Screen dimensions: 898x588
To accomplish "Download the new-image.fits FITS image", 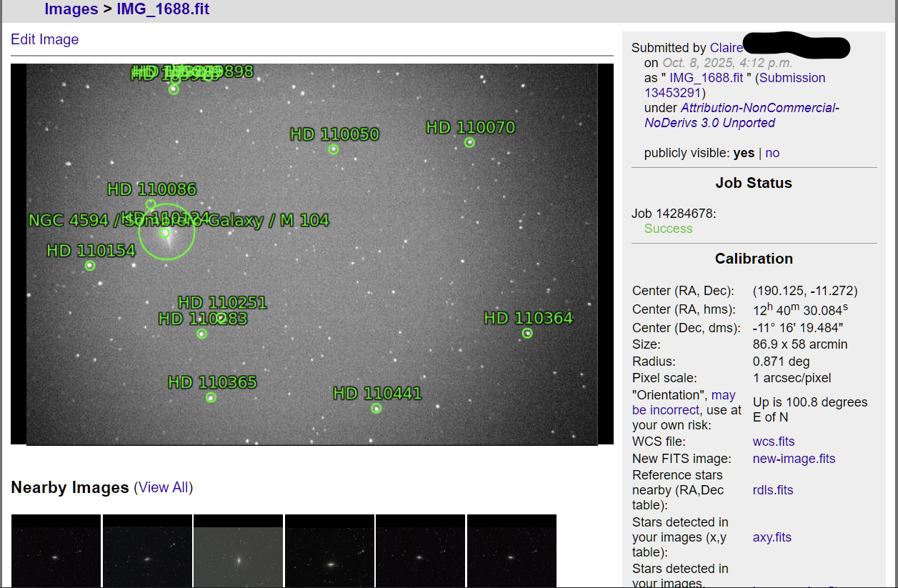I will pyautogui.click(x=794, y=459).
